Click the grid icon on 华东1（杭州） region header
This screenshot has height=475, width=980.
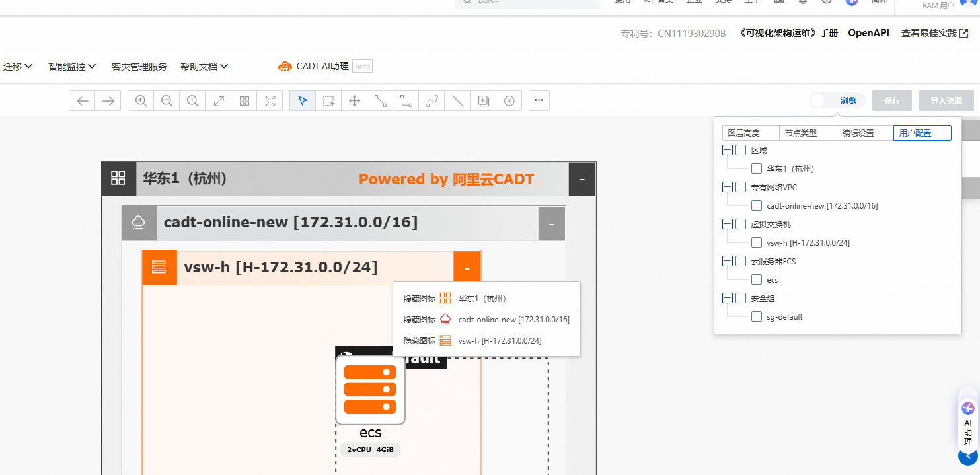click(x=118, y=178)
